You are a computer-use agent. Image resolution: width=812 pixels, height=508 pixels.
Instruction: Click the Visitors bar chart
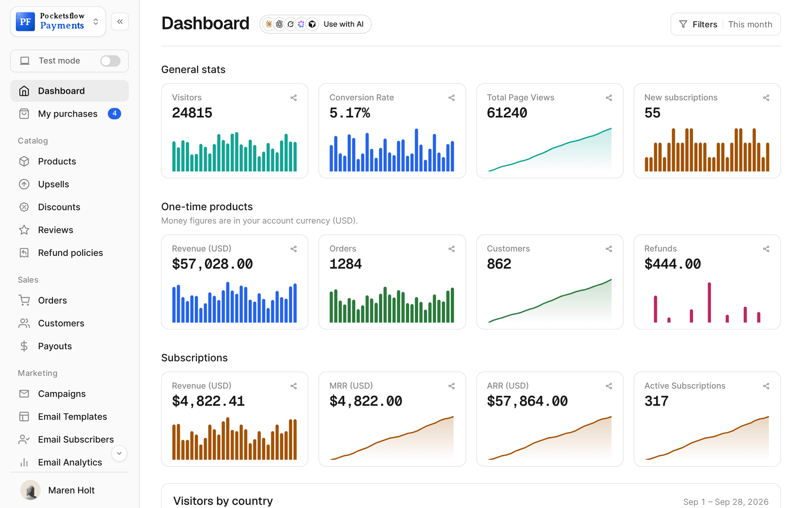234,152
